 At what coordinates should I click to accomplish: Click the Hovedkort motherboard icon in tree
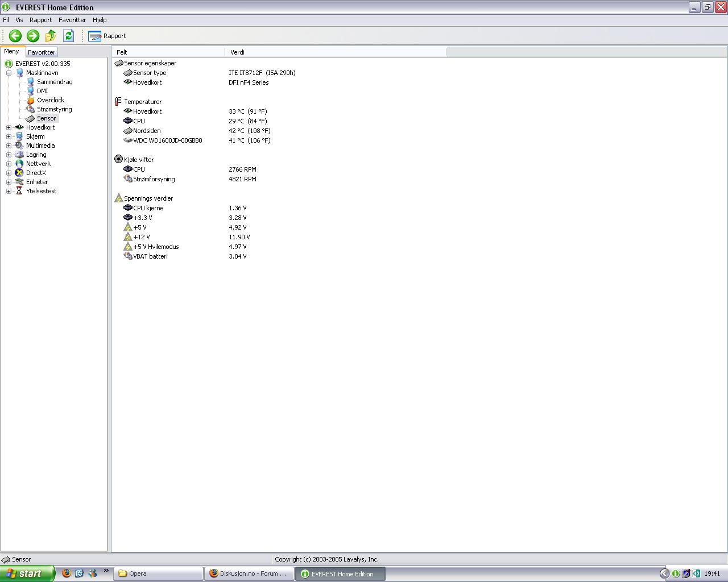point(19,127)
